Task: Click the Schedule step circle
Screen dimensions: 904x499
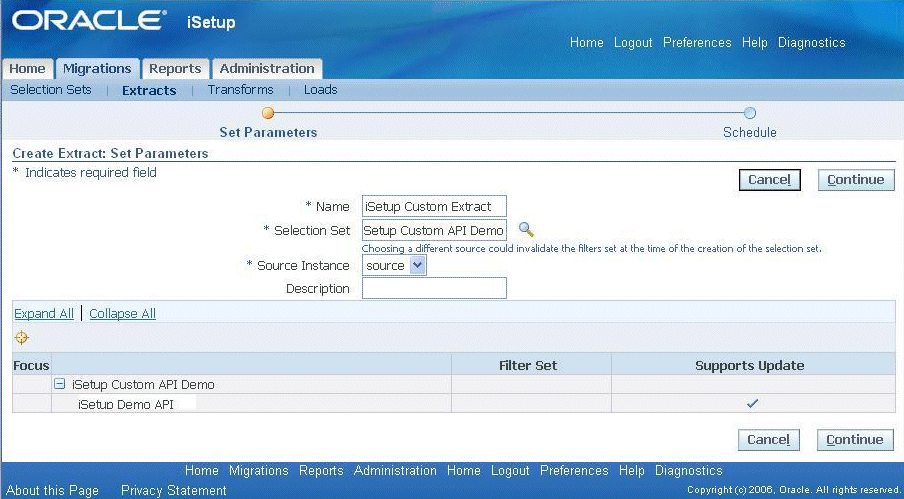Action: tap(749, 113)
